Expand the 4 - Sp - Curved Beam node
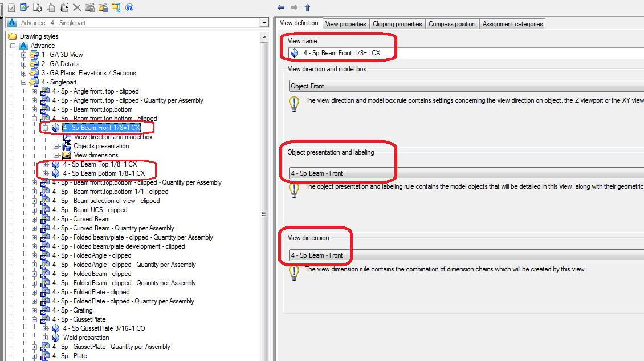 point(35,219)
